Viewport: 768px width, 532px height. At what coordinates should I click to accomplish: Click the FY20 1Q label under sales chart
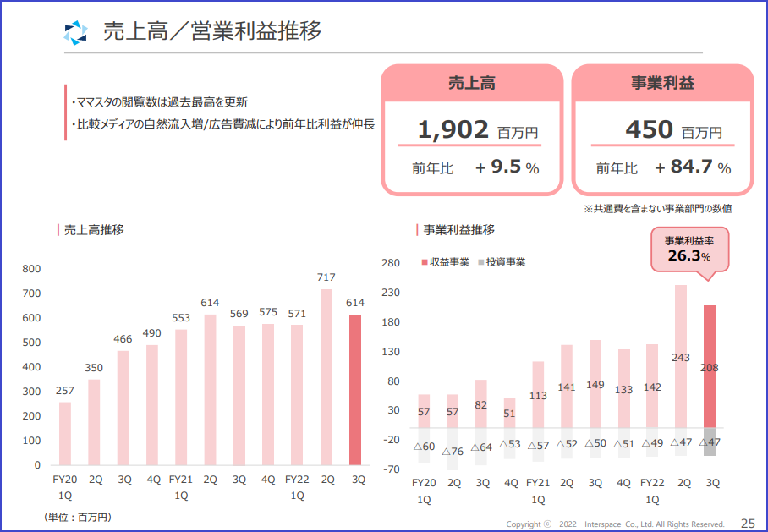(65, 487)
